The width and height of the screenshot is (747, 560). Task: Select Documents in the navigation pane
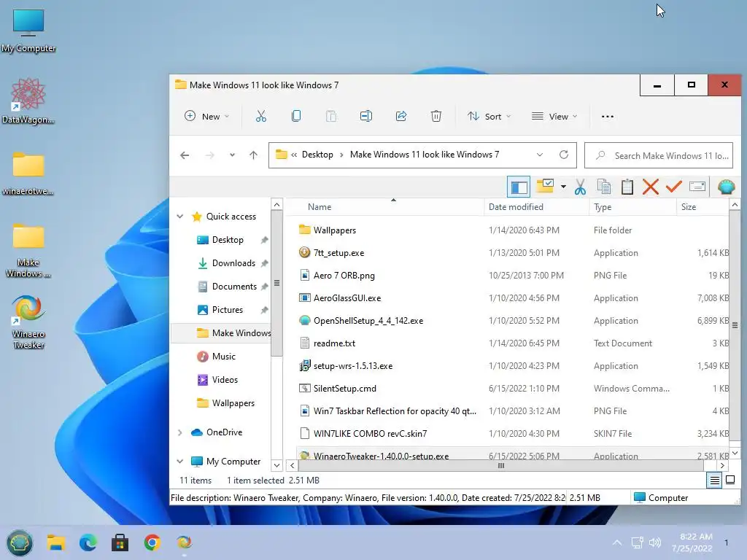(x=234, y=287)
